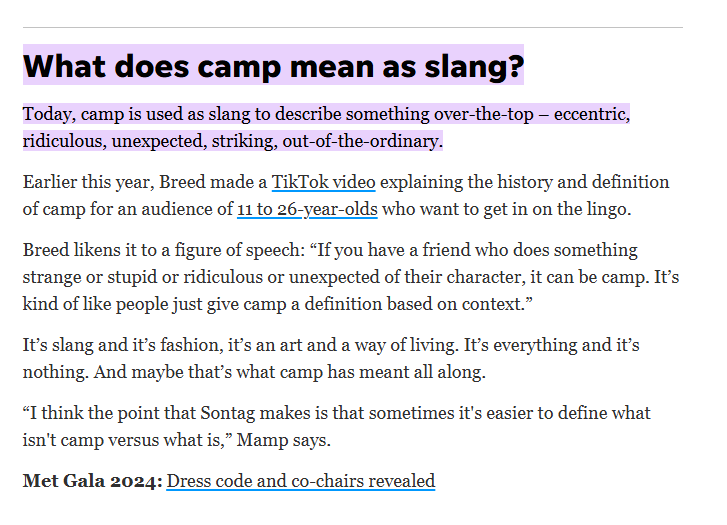This screenshot has height=525, width=727.
Task: Click paragraph starting "It's slang and it's fashion"
Action: pos(331,358)
